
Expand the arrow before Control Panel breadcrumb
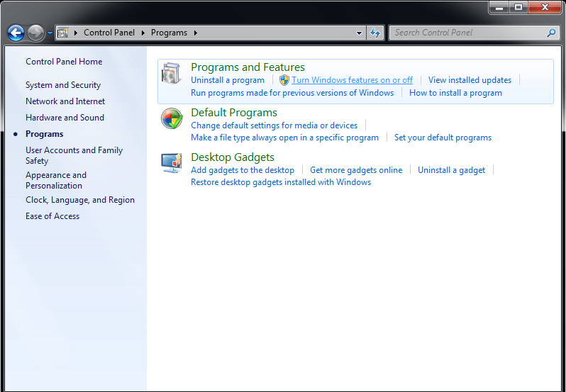[x=75, y=33]
